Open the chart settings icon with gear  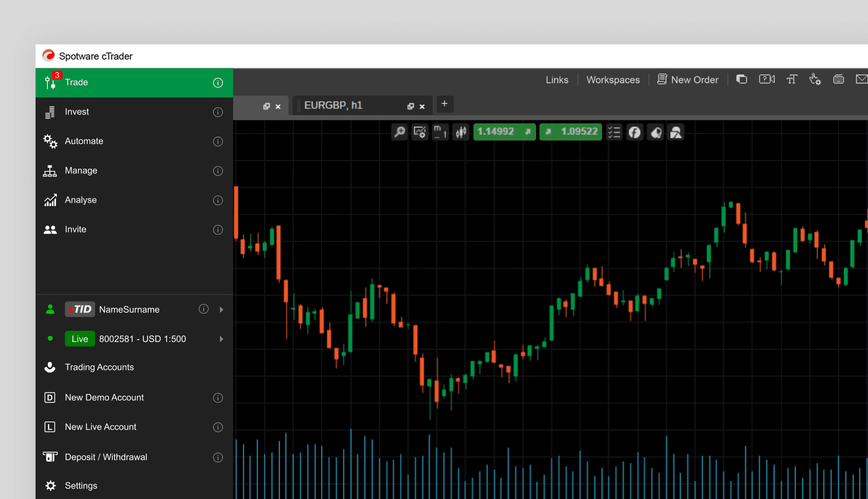(x=420, y=132)
